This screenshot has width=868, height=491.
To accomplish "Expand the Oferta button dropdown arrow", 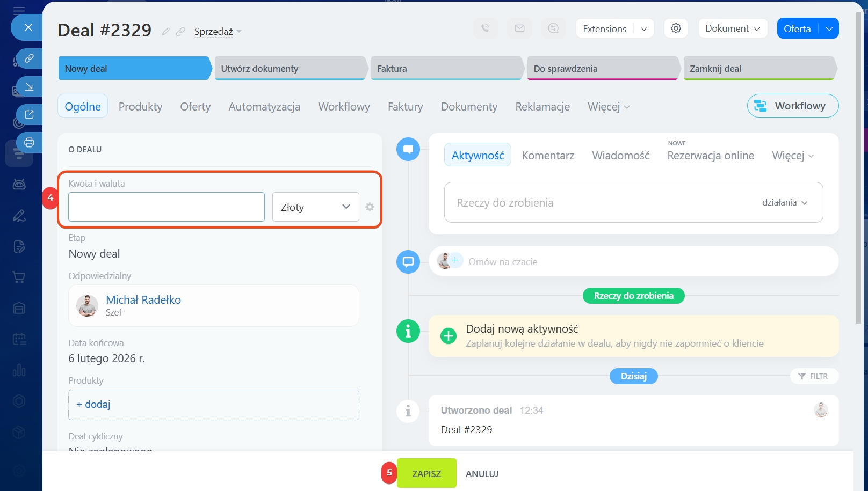I will click(829, 29).
